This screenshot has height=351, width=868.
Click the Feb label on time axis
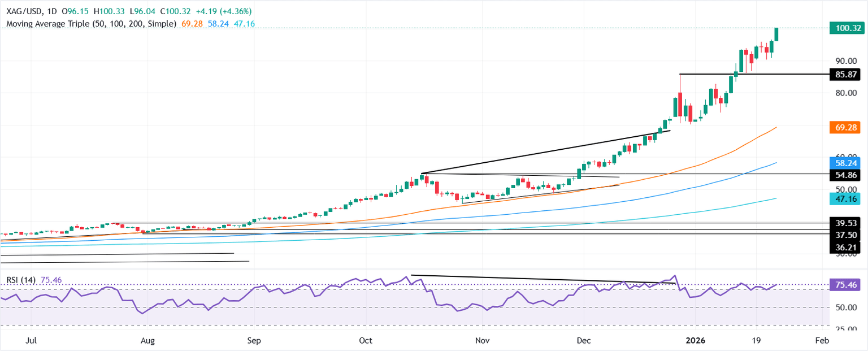point(822,341)
